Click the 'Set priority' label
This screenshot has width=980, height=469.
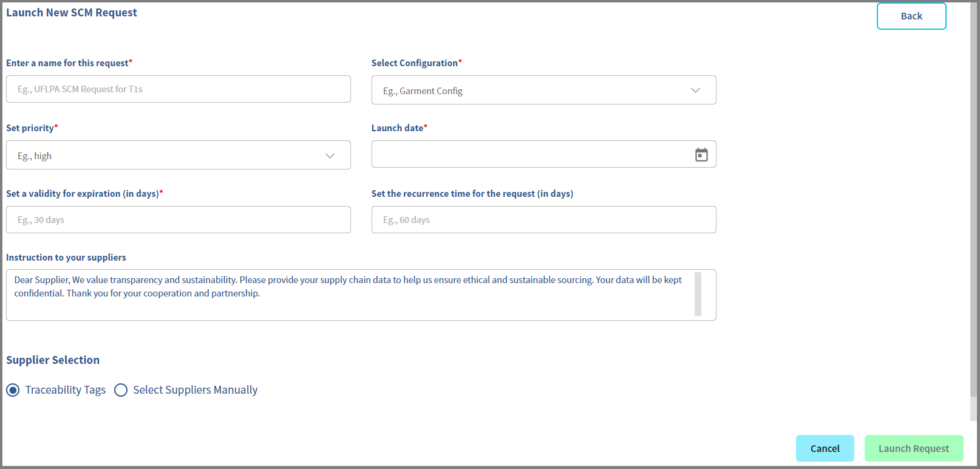click(32, 128)
